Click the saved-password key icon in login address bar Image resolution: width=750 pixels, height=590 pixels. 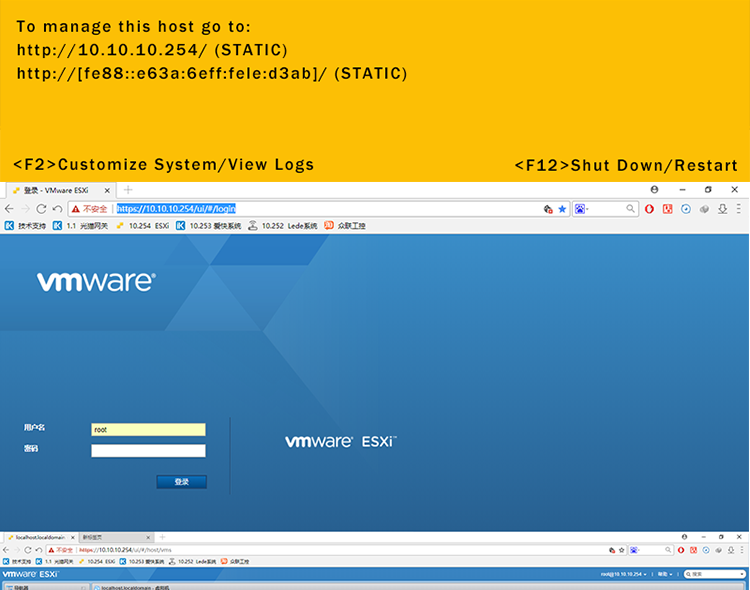coord(548,209)
